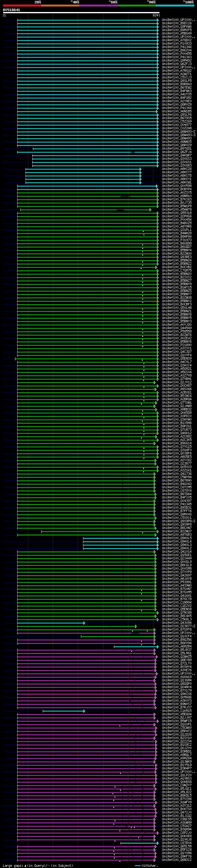Click the query end position 624
This screenshot has height=868, width=197.
pos(155,15)
